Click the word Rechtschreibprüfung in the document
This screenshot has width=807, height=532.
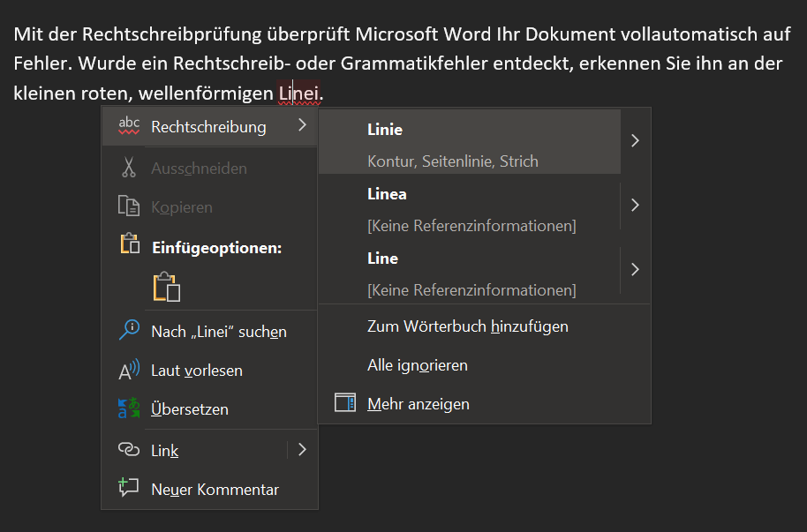[172, 34]
